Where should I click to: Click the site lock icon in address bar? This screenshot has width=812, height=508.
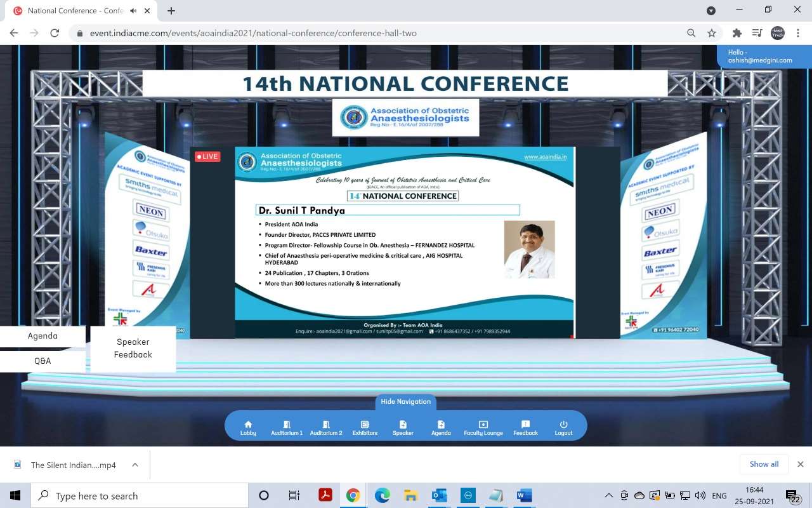(80, 33)
